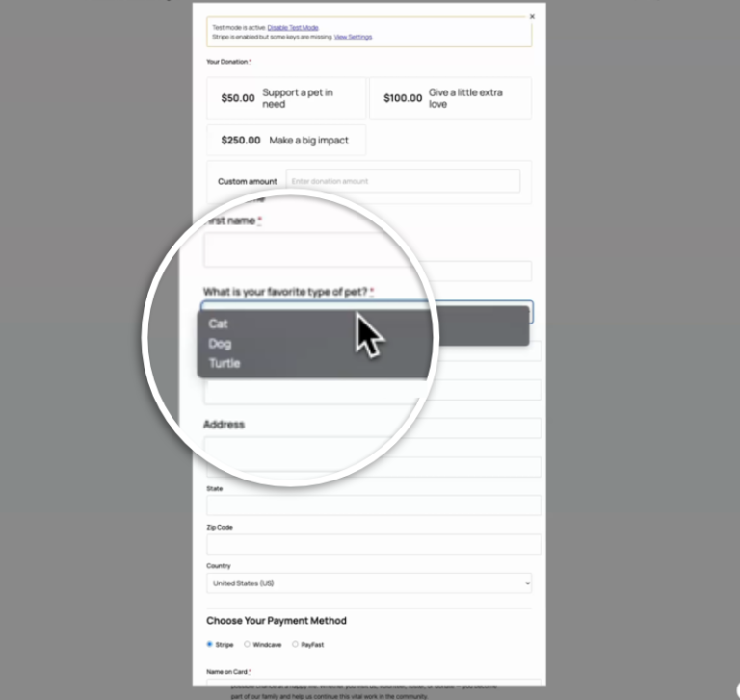Open the Disable Test Mode link
Viewport: 740px width, 700px height.
tap(293, 27)
